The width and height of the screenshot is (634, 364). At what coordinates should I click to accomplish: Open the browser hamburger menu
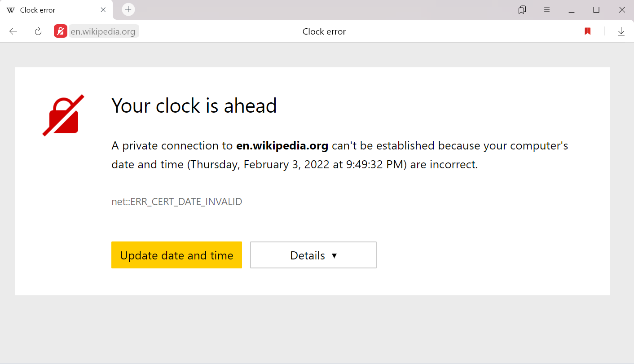(547, 10)
